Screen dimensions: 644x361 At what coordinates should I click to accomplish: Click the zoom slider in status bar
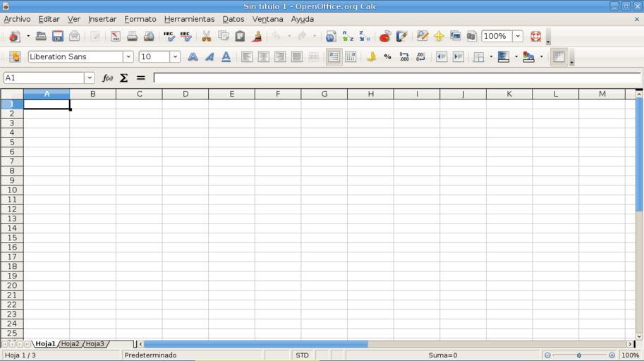point(579,355)
